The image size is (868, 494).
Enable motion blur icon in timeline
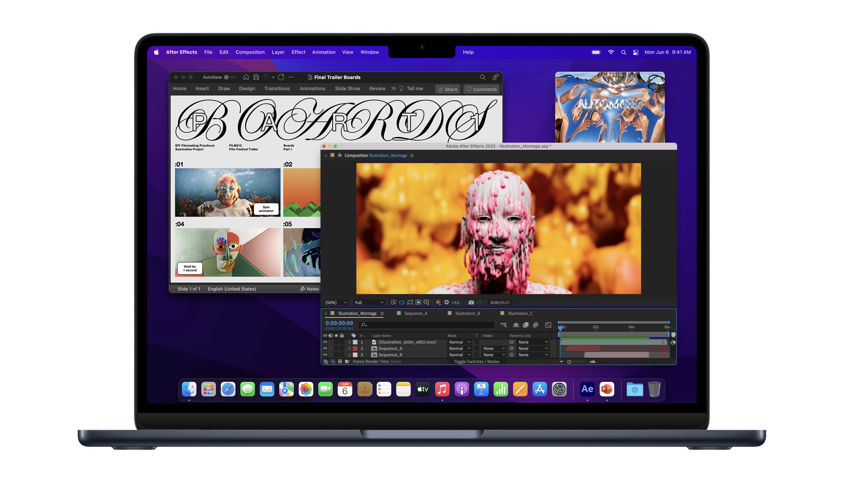coord(535,325)
